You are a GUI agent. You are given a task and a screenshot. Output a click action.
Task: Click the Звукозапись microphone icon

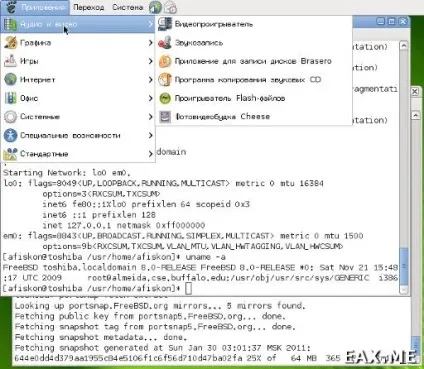(165, 43)
